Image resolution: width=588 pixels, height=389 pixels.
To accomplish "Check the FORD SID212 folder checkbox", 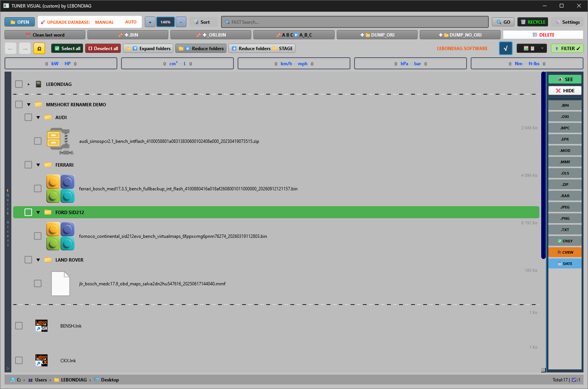I will [28, 212].
